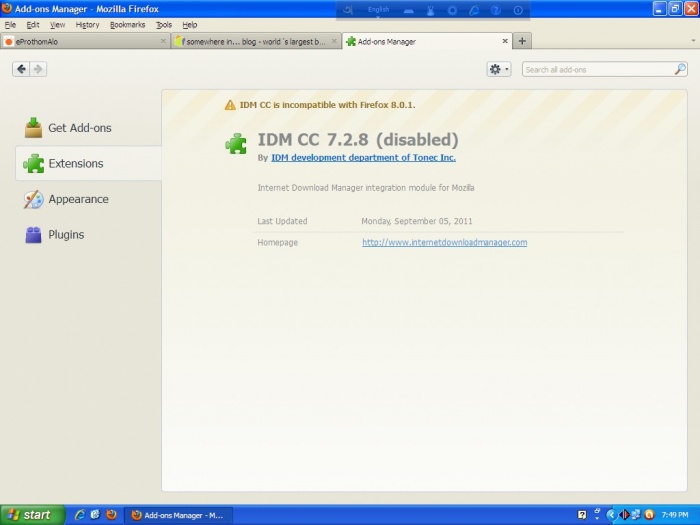
Task: Expand hidden system tray icons arrow
Action: point(611,515)
